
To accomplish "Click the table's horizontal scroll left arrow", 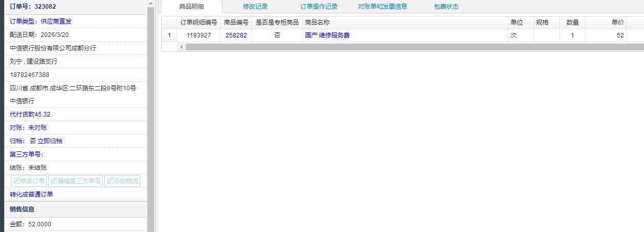I will point(181,47).
